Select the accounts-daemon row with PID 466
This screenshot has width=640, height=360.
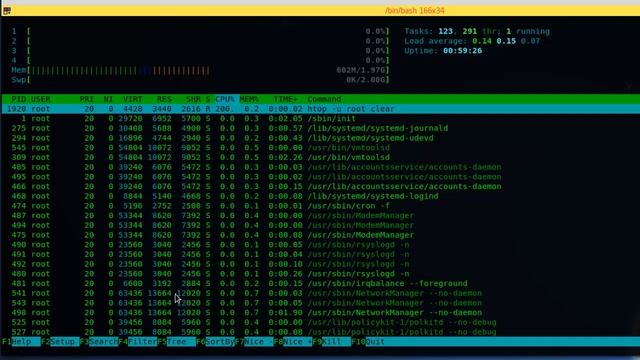pos(320,187)
